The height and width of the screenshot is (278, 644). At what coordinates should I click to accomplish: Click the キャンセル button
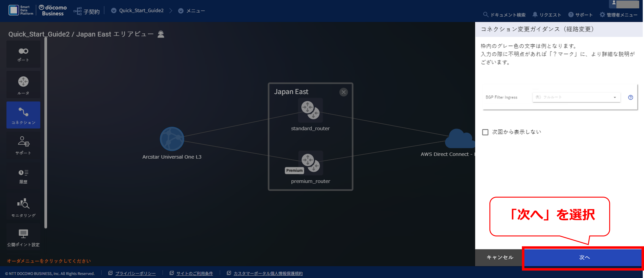coord(500,257)
